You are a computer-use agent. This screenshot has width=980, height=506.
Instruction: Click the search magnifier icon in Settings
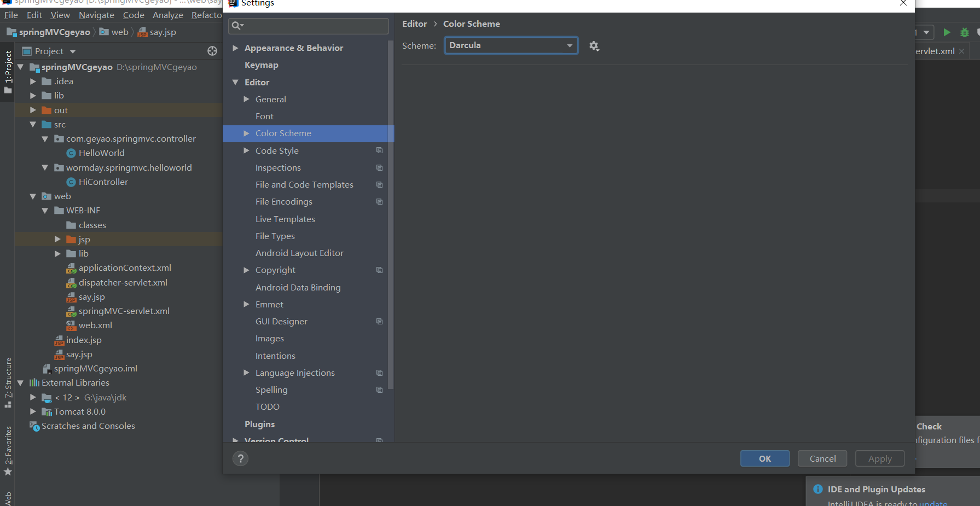click(x=236, y=25)
